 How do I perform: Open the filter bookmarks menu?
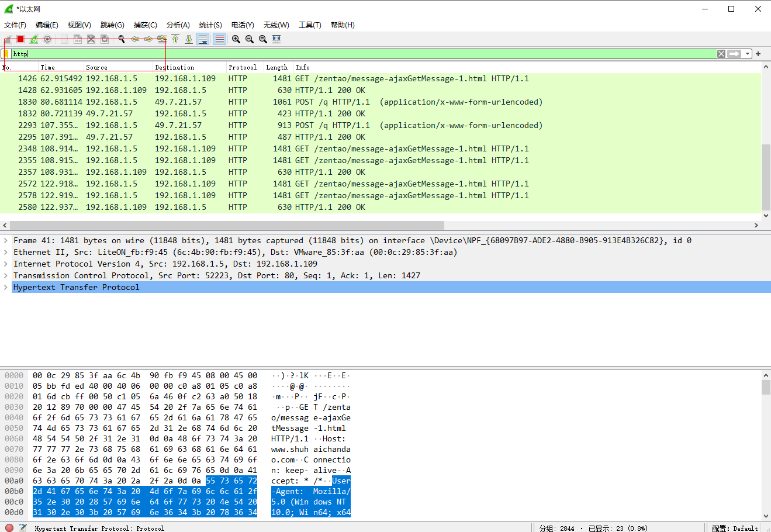click(x=6, y=53)
